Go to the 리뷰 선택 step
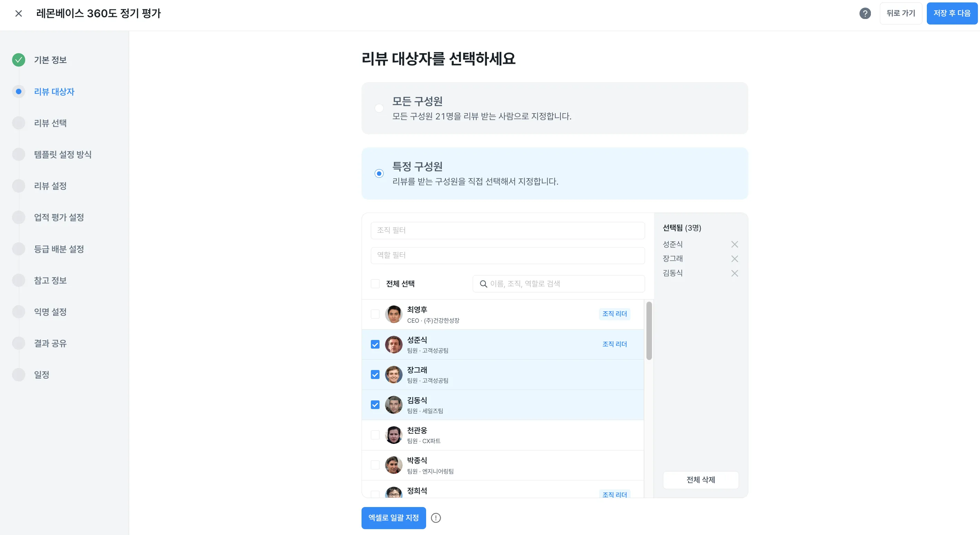This screenshot has width=980, height=535. (50, 123)
